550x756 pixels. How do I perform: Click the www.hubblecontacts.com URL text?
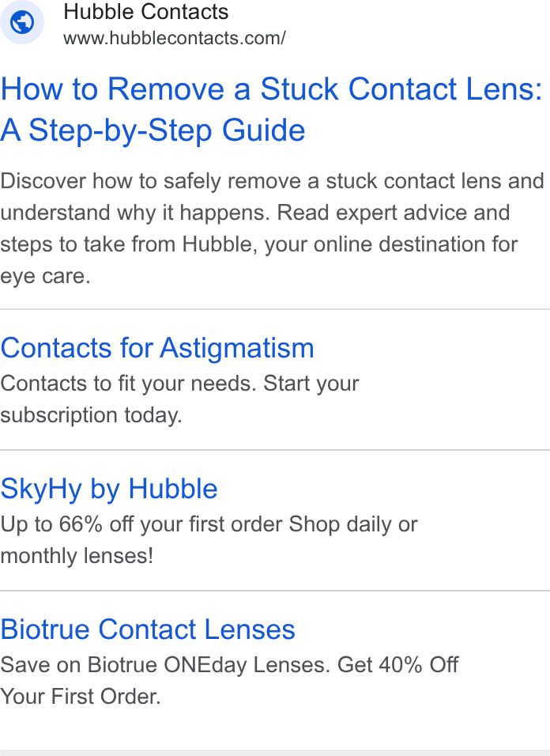pos(175,38)
